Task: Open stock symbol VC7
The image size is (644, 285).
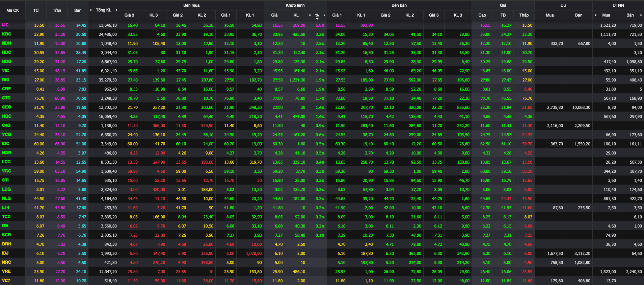Action: [6, 281]
